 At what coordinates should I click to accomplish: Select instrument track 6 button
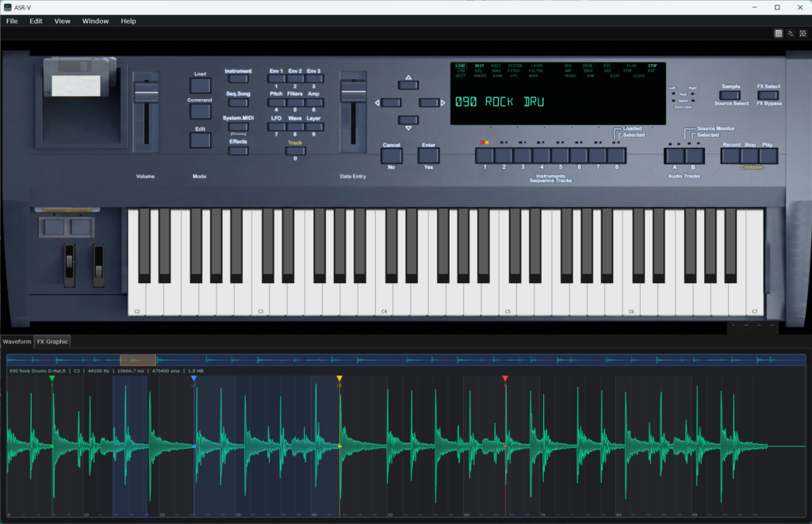[579, 156]
